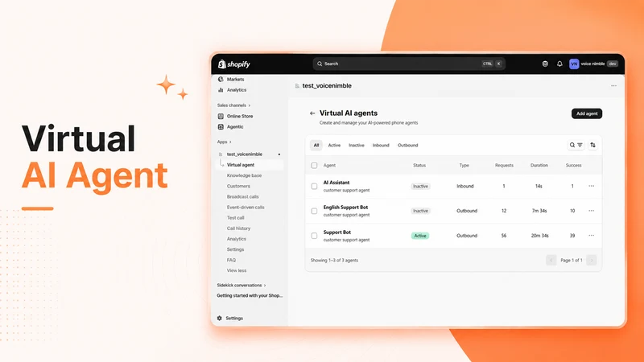Open the store-level Analytics under Markets
The image size is (644, 362).
pos(237,90)
